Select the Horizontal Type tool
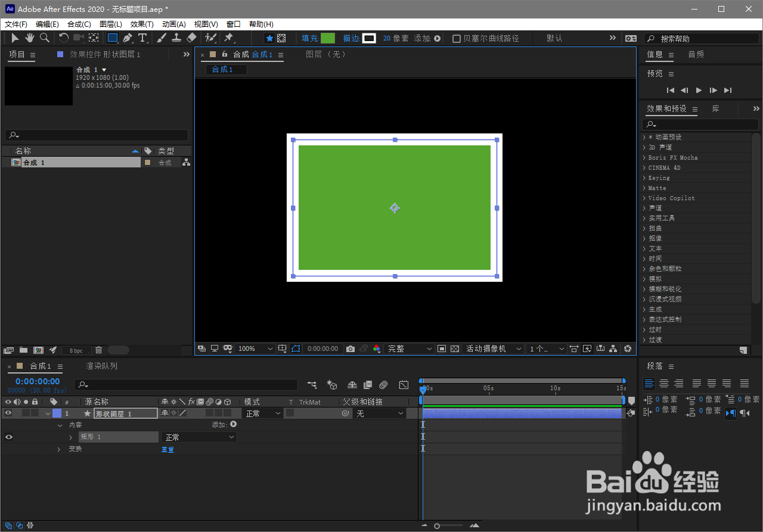Screen dimensions: 763x532 142,38
